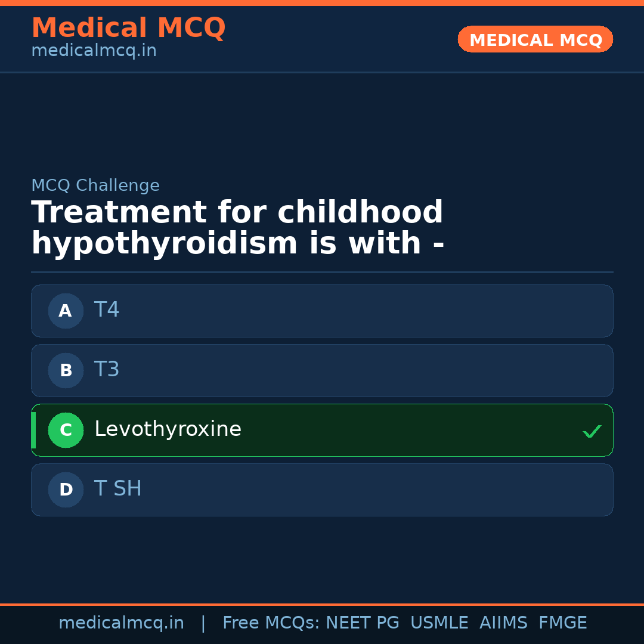Pick the Levothyroxine answer text
644x644 pixels.
(168, 429)
